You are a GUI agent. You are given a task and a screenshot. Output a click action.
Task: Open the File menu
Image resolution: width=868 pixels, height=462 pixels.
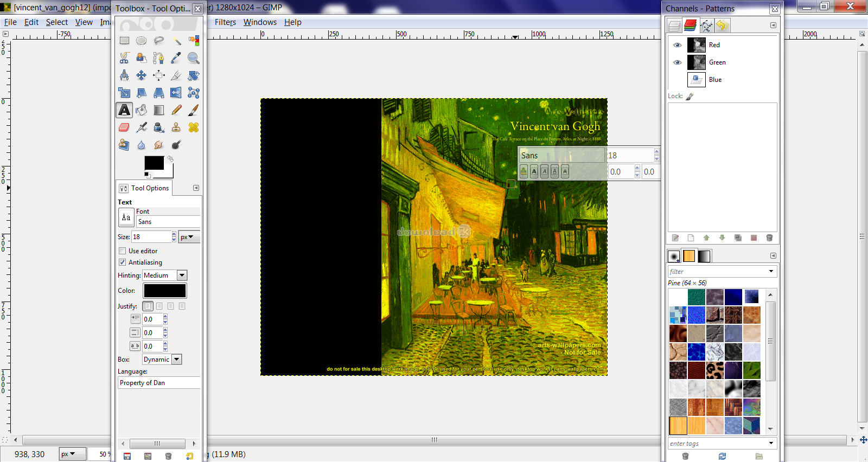pos(10,22)
